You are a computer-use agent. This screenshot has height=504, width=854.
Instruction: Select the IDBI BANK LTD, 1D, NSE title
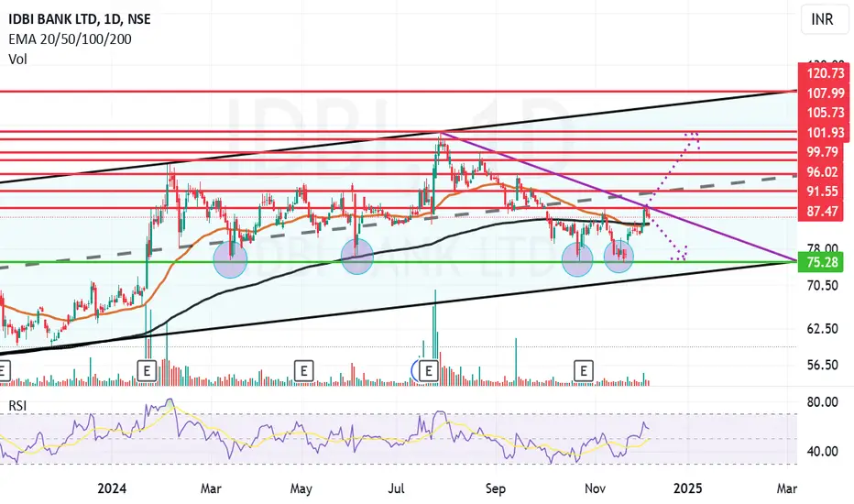[x=80, y=19]
